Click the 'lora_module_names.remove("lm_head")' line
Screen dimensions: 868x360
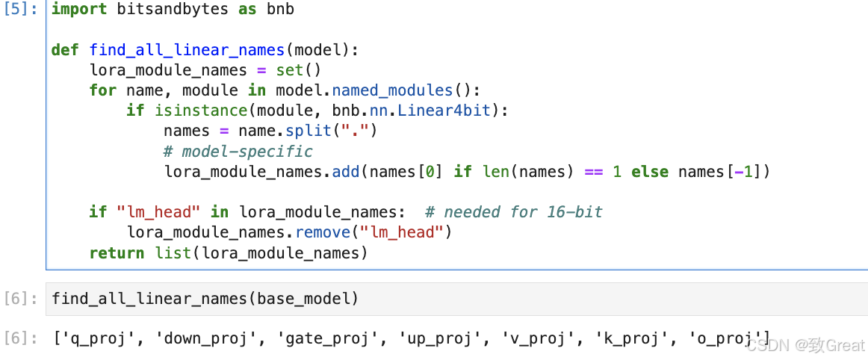[x=290, y=232]
